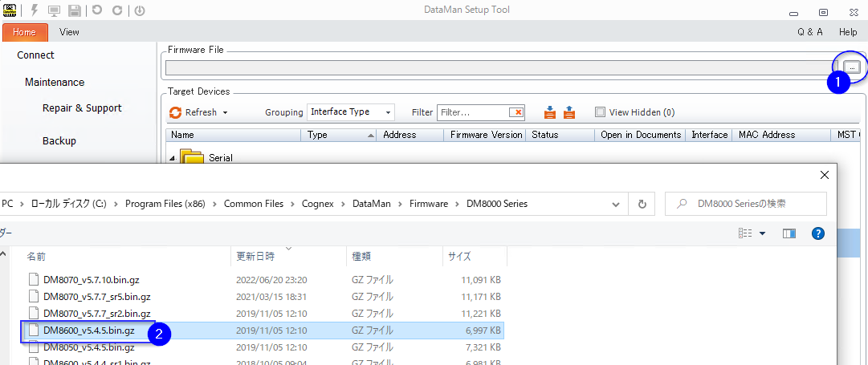Click the lightning bolt quick setup icon

35,10
